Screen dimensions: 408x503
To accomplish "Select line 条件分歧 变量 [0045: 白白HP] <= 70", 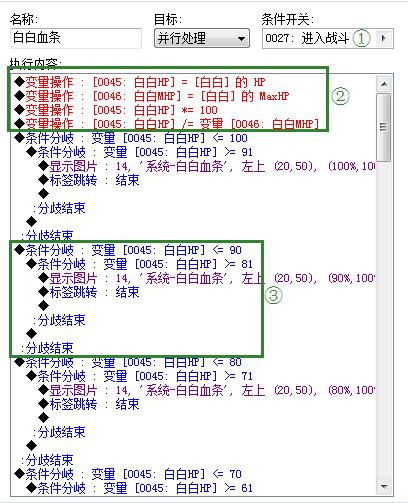I will [128, 474].
